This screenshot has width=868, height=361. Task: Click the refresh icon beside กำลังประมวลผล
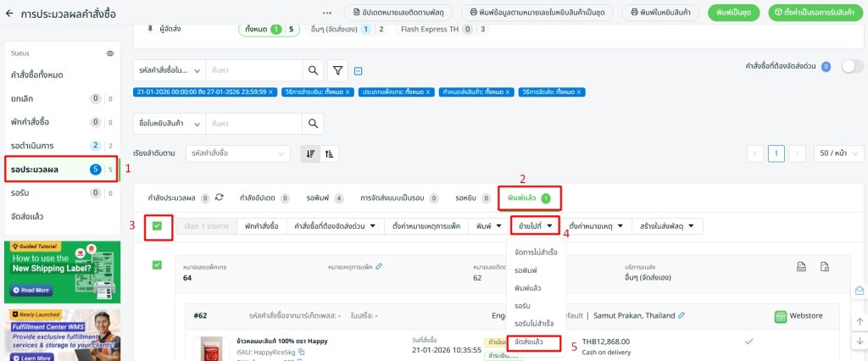[220, 198]
